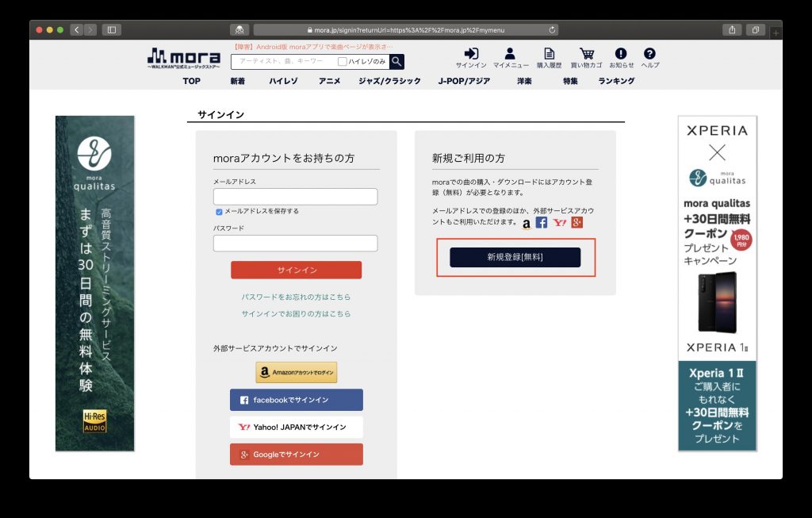Uncheck メールアドレスを保存する checkbox
This screenshot has width=812, height=518.
pos(219,212)
